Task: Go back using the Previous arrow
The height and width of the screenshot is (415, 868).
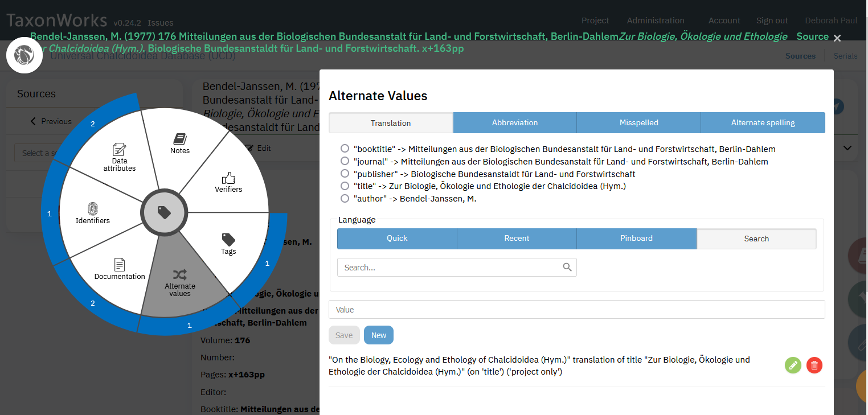Action: click(51, 121)
